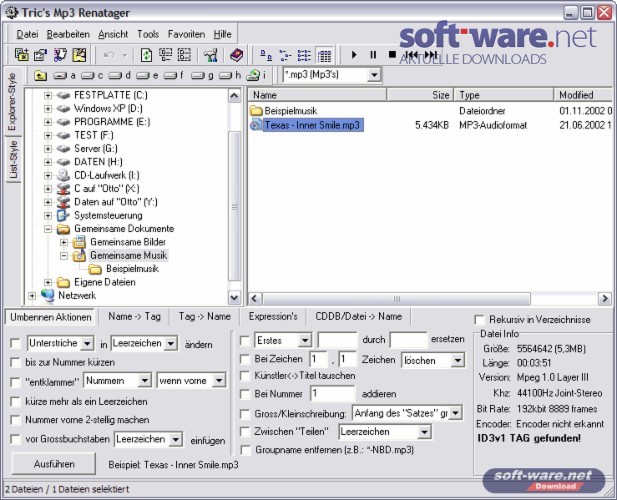Select the List-Style side tab
This screenshot has width=617, height=500.
[x=13, y=159]
